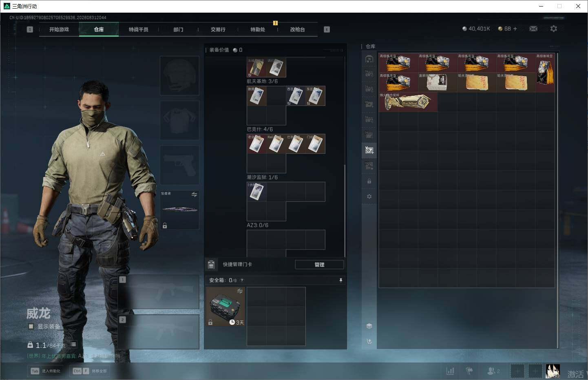Viewport: 588px width, 380px height.
Task: Open warehouse sidebar gear settings
Action: (x=369, y=197)
